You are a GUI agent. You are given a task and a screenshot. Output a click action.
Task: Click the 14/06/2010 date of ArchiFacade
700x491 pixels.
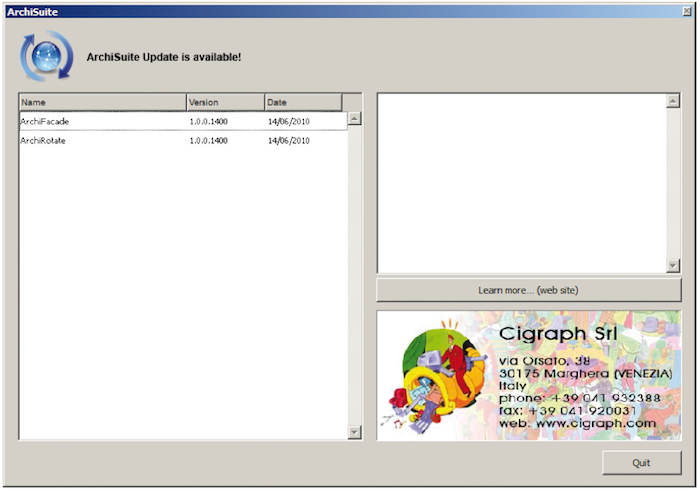click(289, 121)
